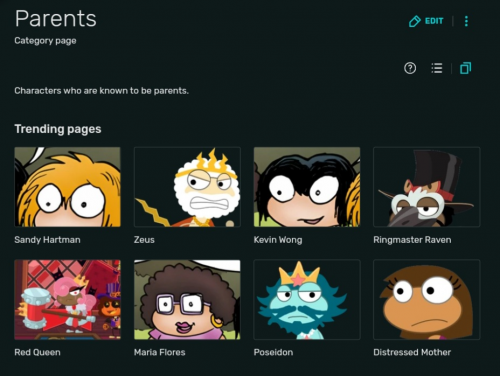
Task: Switch to list view icon
Action: [437, 68]
